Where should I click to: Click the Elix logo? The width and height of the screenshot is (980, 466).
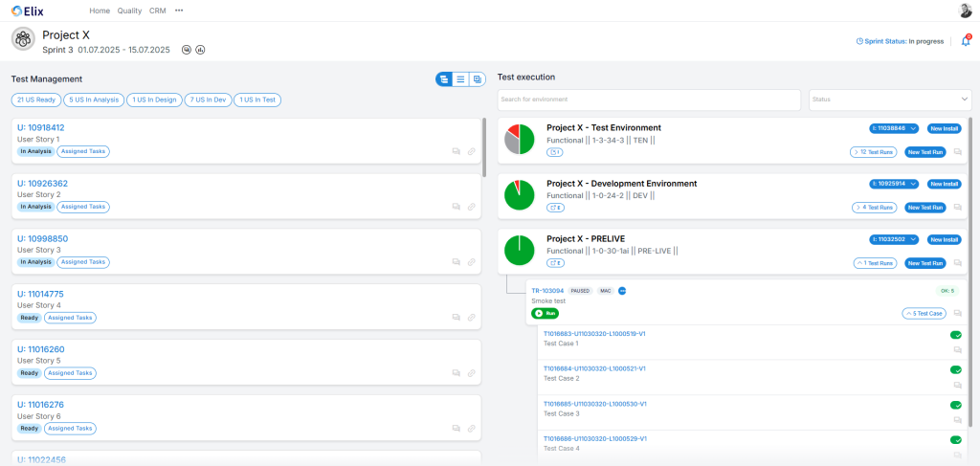tap(28, 11)
